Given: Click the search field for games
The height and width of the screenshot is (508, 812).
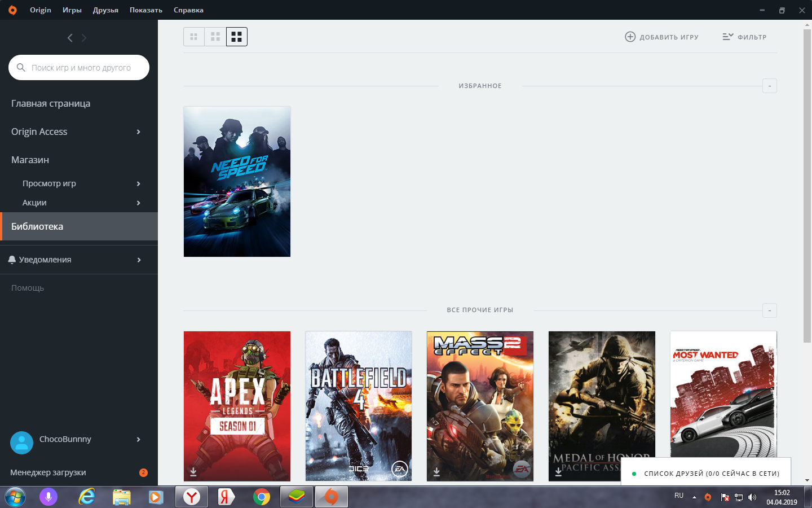Looking at the screenshot, I should pyautogui.click(x=79, y=68).
